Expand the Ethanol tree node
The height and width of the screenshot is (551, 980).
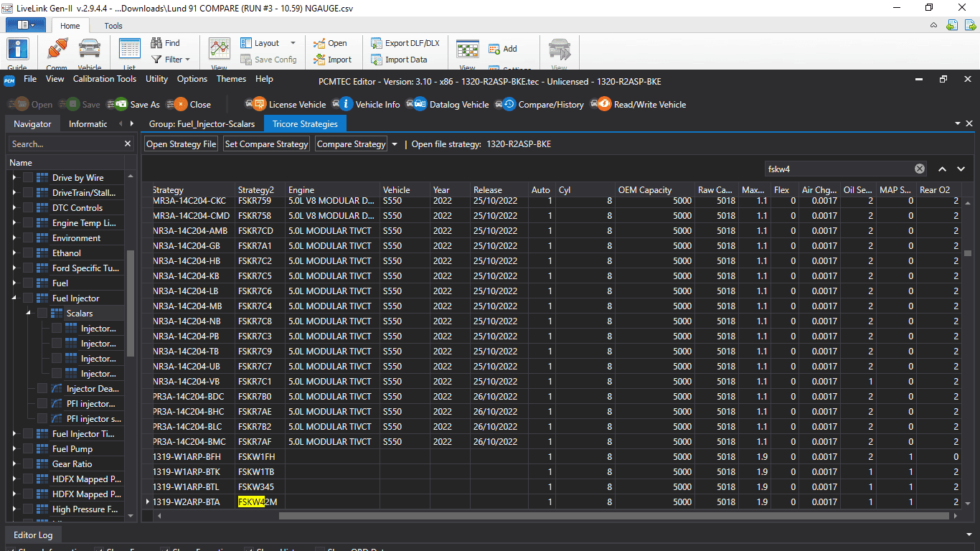pyautogui.click(x=14, y=253)
